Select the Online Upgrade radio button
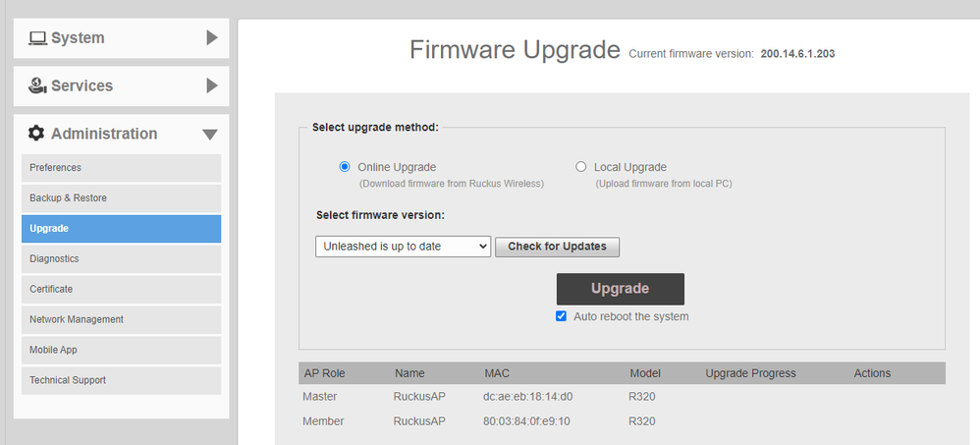The height and width of the screenshot is (445, 980). point(345,167)
